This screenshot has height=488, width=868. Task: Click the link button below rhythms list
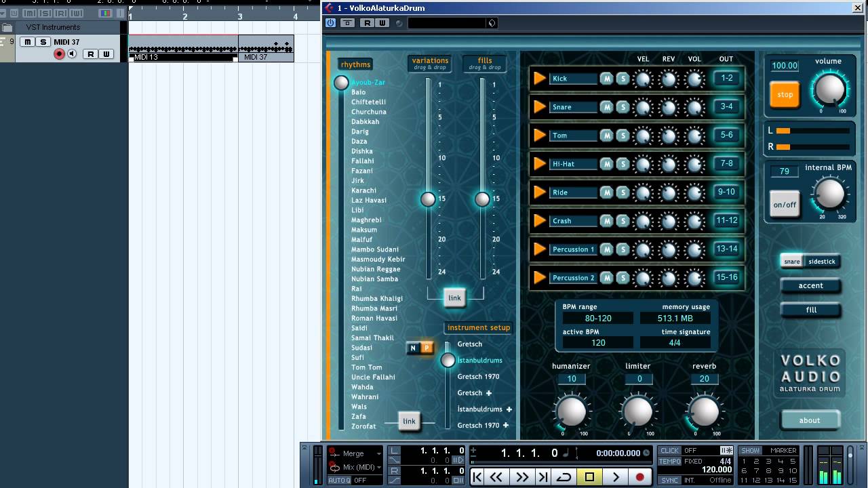(409, 422)
